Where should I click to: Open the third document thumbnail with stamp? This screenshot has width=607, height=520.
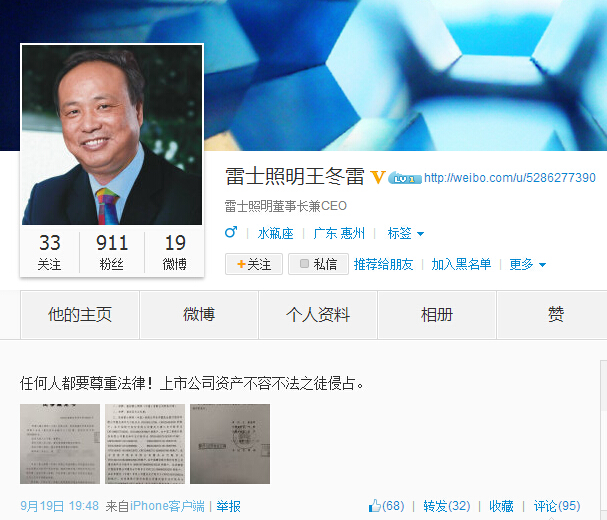230,444
